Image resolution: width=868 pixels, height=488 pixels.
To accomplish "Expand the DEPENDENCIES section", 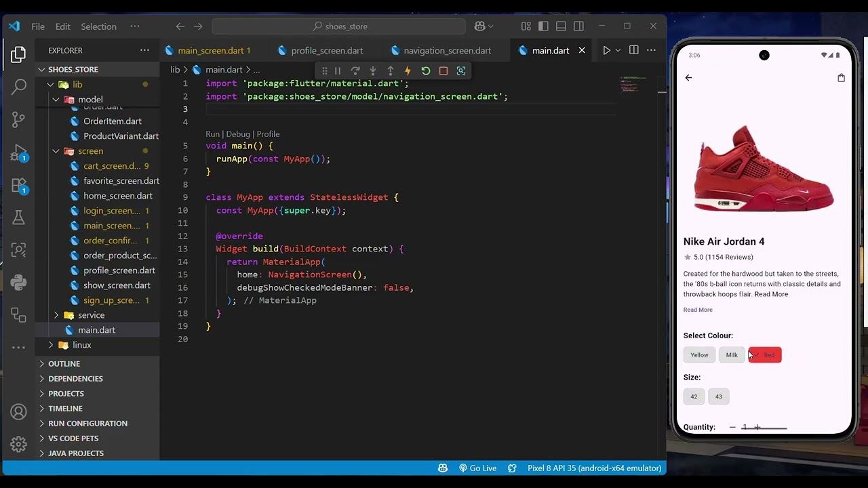I will point(75,379).
